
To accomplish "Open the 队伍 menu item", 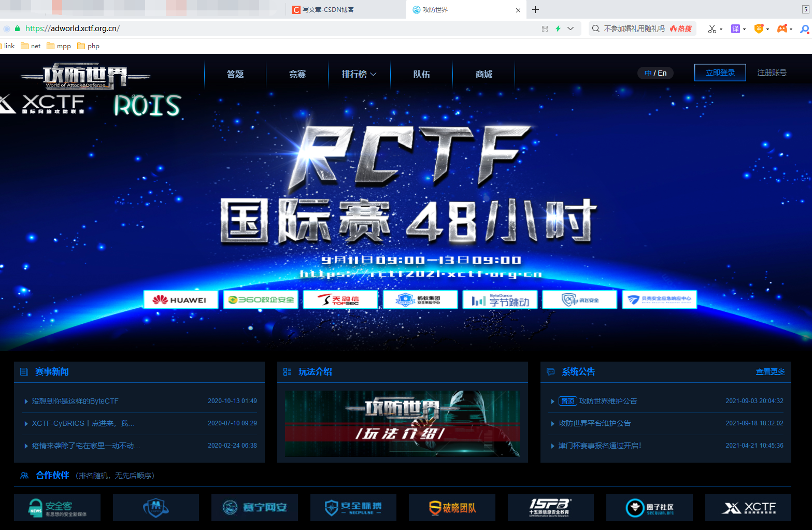I will coord(422,74).
